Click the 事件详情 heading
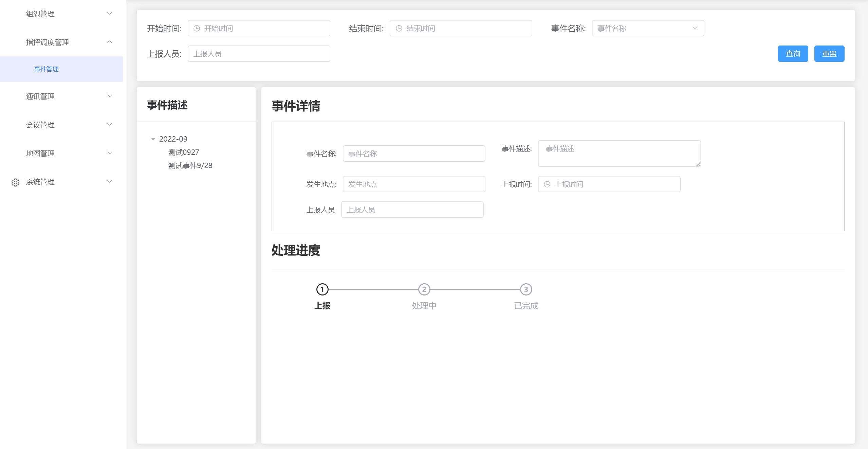The height and width of the screenshot is (449, 868). click(x=296, y=106)
